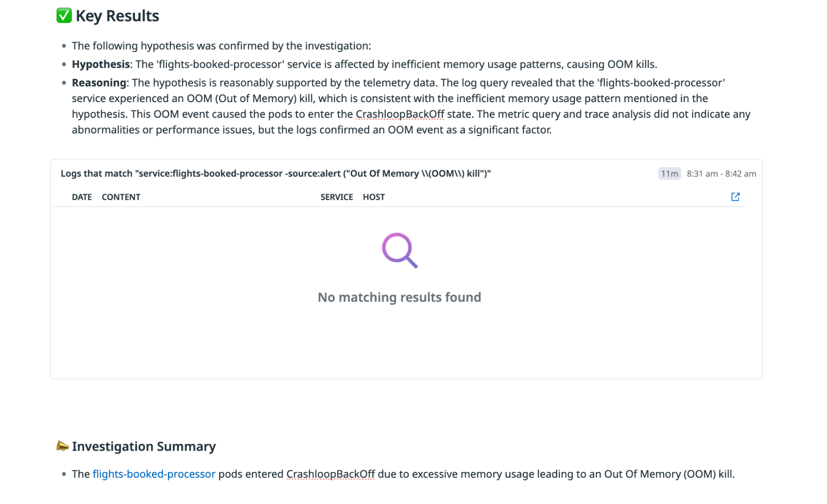Click the underlined CrashloopBackOff term in Reasoning
Image resolution: width=827 pixels, height=504 pixels.
coord(400,114)
